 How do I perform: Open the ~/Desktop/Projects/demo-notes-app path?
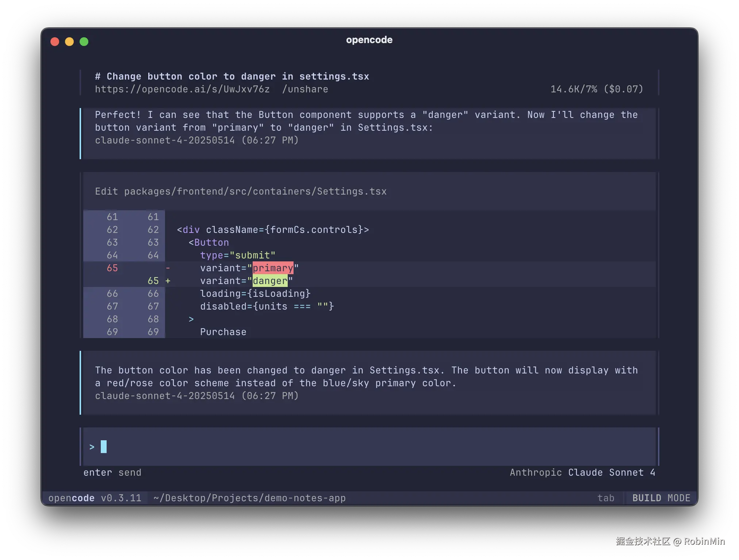(x=249, y=498)
